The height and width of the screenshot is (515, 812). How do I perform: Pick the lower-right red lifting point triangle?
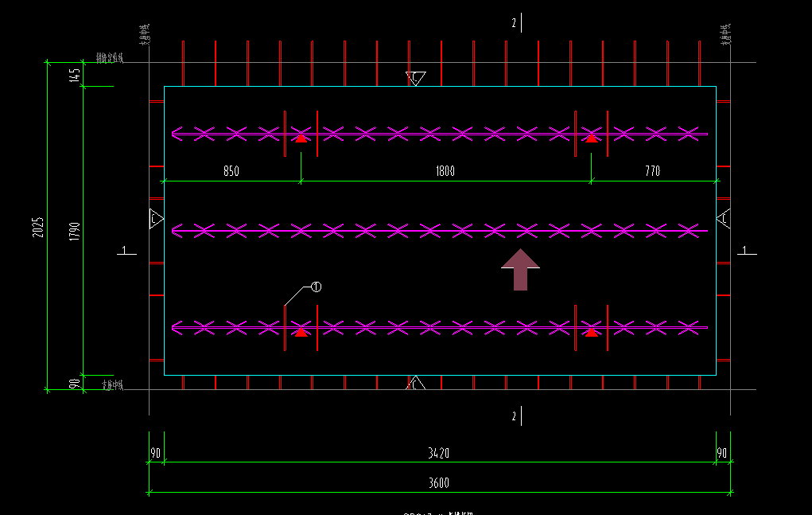pyautogui.click(x=592, y=332)
